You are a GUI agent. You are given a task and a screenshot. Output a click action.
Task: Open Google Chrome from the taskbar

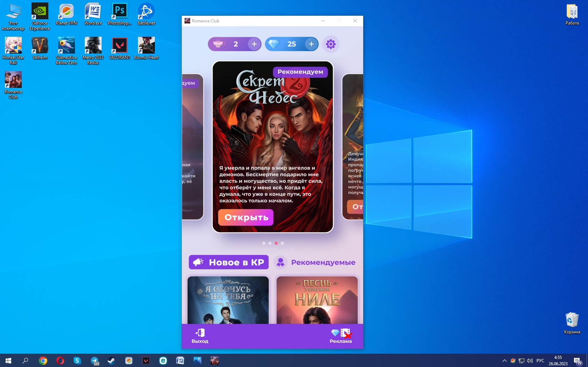(43, 360)
